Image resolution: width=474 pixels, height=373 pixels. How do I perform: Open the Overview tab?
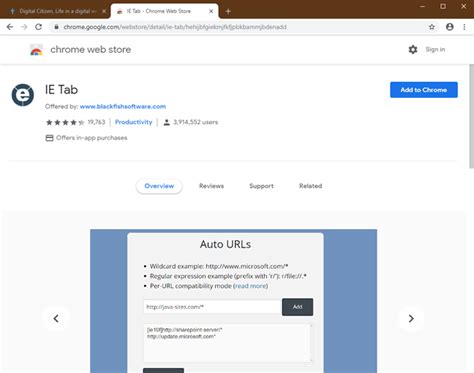click(x=159, y=186)
